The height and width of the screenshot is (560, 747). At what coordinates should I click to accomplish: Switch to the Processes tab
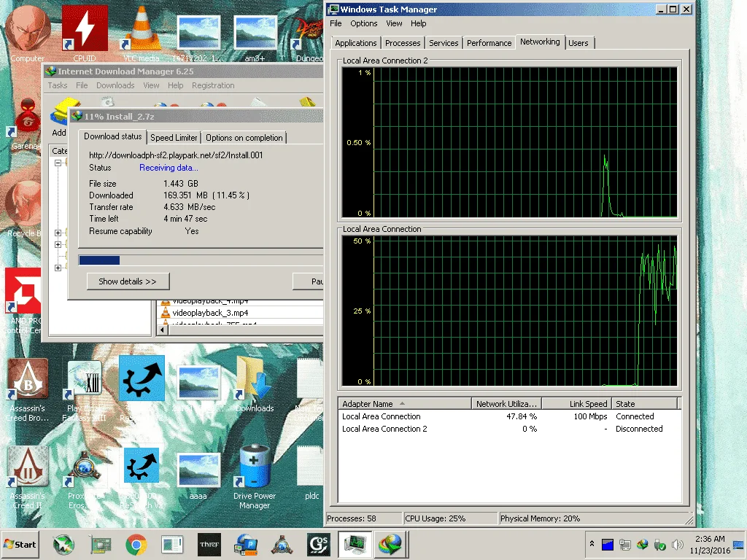click(403, 43)
